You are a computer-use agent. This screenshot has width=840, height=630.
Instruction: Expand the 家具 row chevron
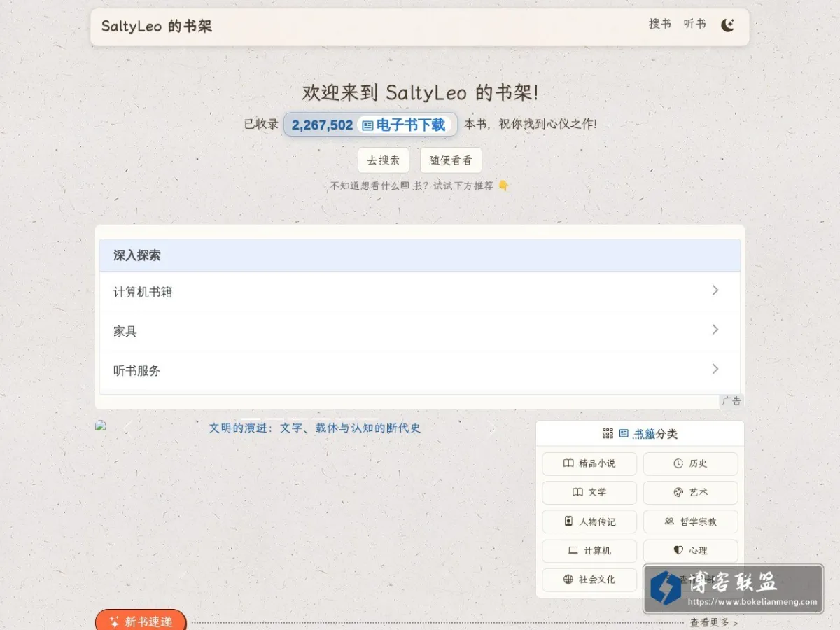(x=715, y=329)
